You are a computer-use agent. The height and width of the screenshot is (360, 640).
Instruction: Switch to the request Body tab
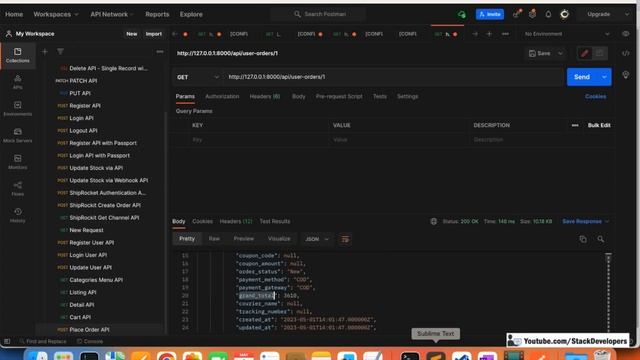coord(298,97)
